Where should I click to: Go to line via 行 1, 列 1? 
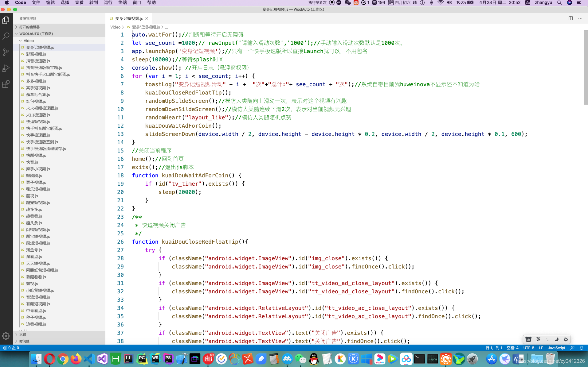[494, 348]
